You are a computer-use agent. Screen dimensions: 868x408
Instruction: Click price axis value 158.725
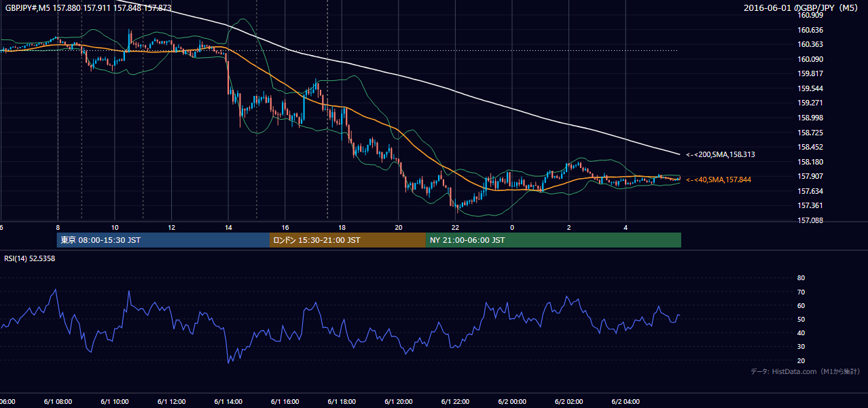click(x=811, y=133)
